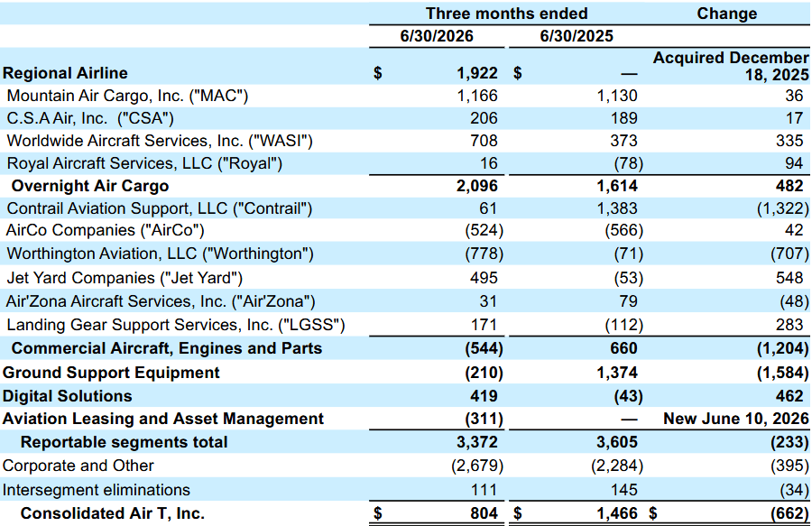The image size is (812, 526).
Task: Click LGSS's 2026 value 171
Action: coord(484,325)
